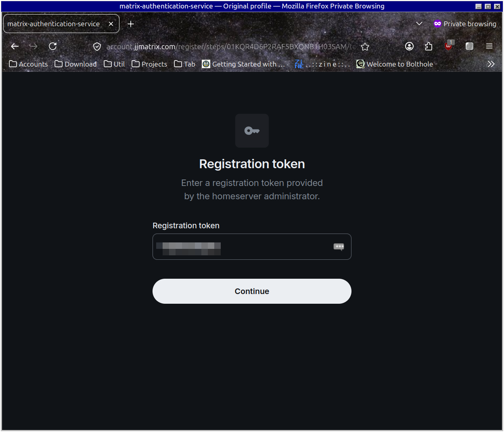Click into the Registration token field
The width and height of the screenshot is (504, 432).
[x=252, y=246]
